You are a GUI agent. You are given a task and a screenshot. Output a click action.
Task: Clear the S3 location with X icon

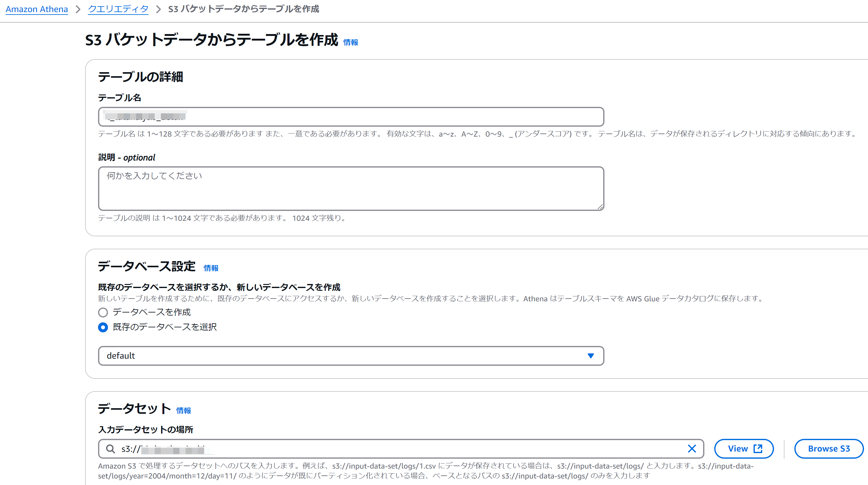[691, 448]
